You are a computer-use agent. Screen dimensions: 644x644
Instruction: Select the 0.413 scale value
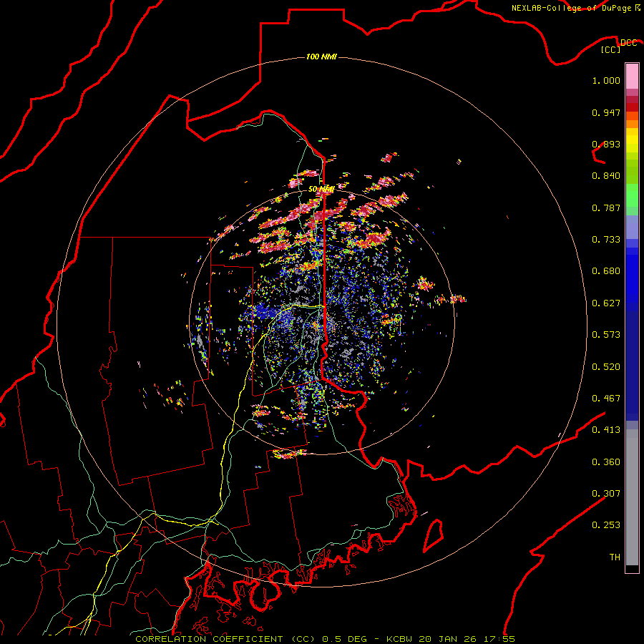tap(606, 430)
